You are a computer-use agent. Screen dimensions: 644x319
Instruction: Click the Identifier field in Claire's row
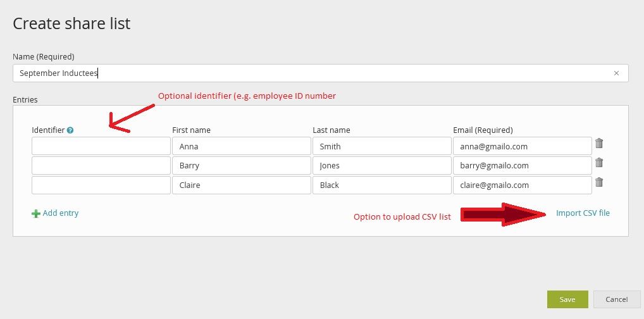[101, 185]
